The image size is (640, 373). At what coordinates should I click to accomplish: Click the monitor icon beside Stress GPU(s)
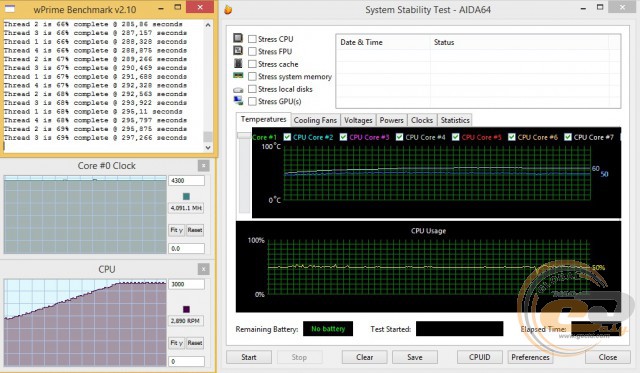(x=238, y=100)
